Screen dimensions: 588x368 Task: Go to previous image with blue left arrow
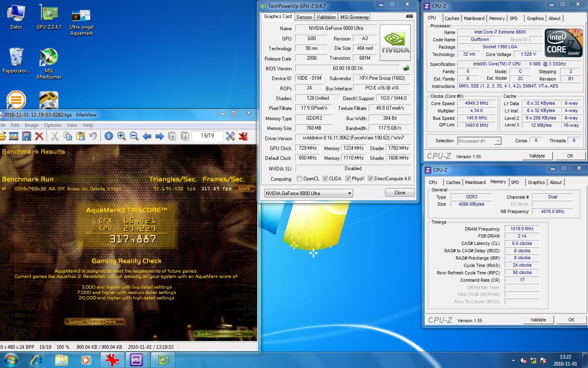147,136
